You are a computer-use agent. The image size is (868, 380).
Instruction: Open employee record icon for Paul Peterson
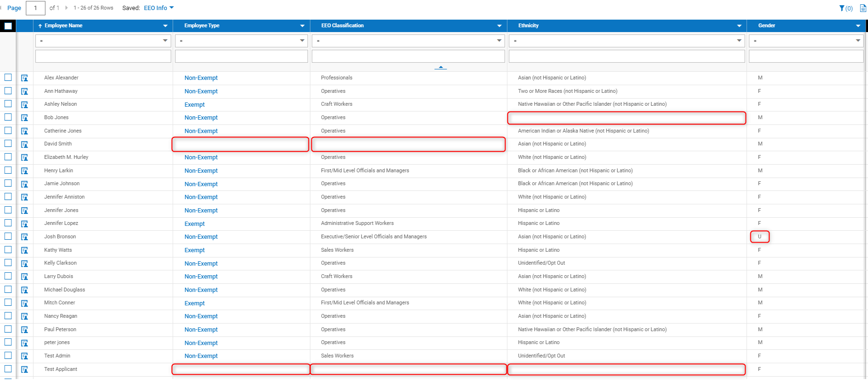[24, 330]
